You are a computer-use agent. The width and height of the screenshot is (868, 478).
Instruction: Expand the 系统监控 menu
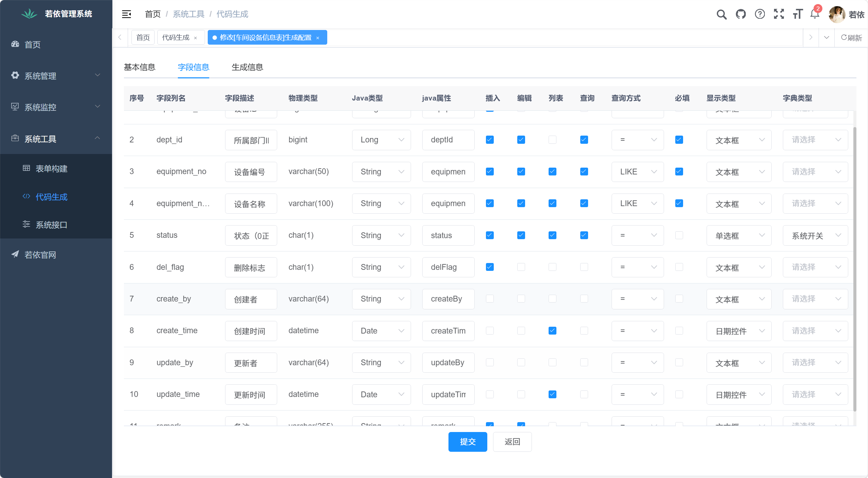56,107
